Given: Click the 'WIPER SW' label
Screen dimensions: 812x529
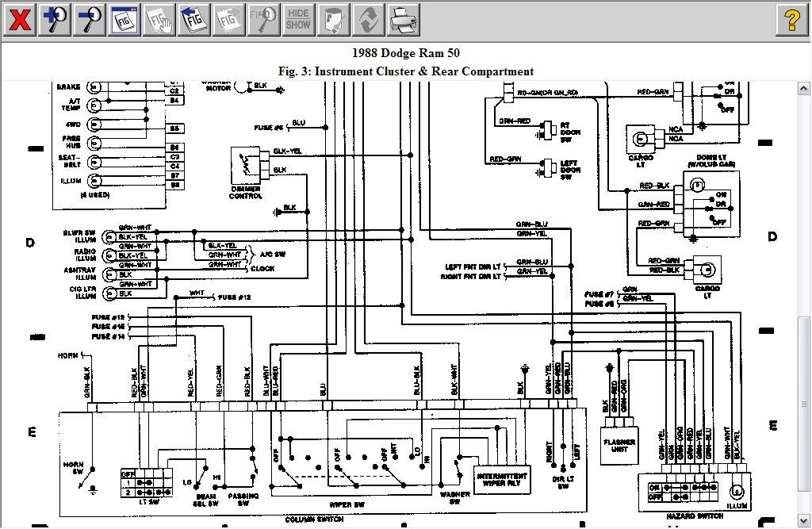Looking at the screenshot, I should (347, 504).
